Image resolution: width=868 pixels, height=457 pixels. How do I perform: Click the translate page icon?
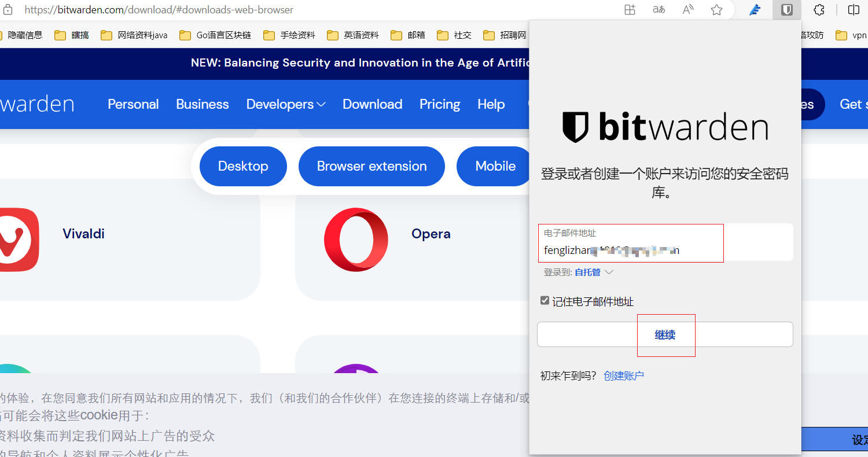tap(659, 10)
